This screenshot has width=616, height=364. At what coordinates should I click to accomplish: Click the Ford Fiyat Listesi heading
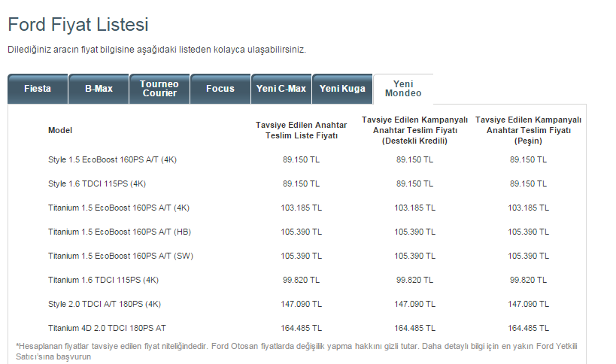coord(77,25)
